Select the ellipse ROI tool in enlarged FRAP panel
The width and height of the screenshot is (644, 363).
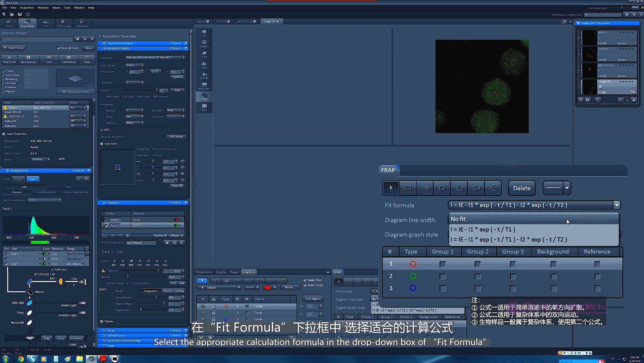(x=476, y=188)
